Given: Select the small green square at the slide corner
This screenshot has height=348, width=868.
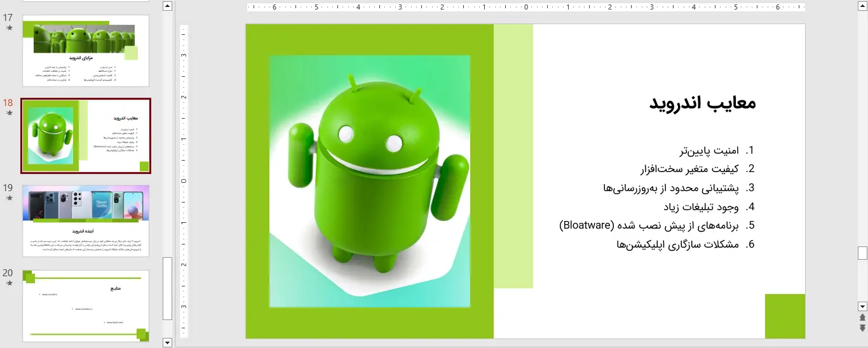Looking at the screenshot, I should (785, 316).
